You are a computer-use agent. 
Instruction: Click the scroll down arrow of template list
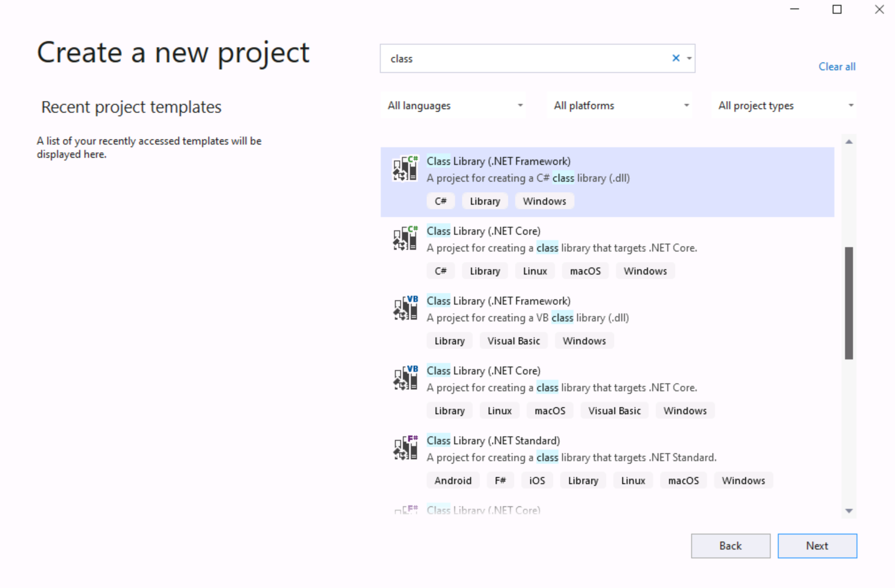pos(849,511)
